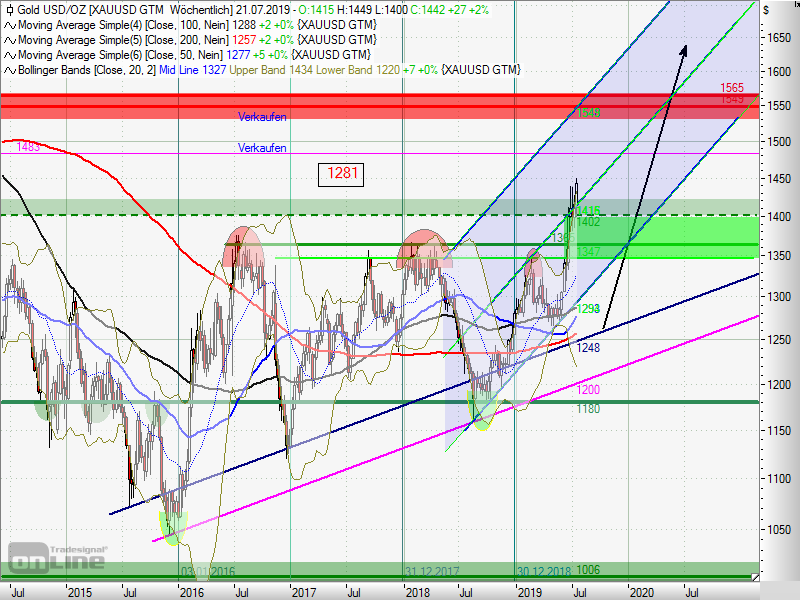
Task: Click 2015 on the time axis
Action: click(80, 593)
